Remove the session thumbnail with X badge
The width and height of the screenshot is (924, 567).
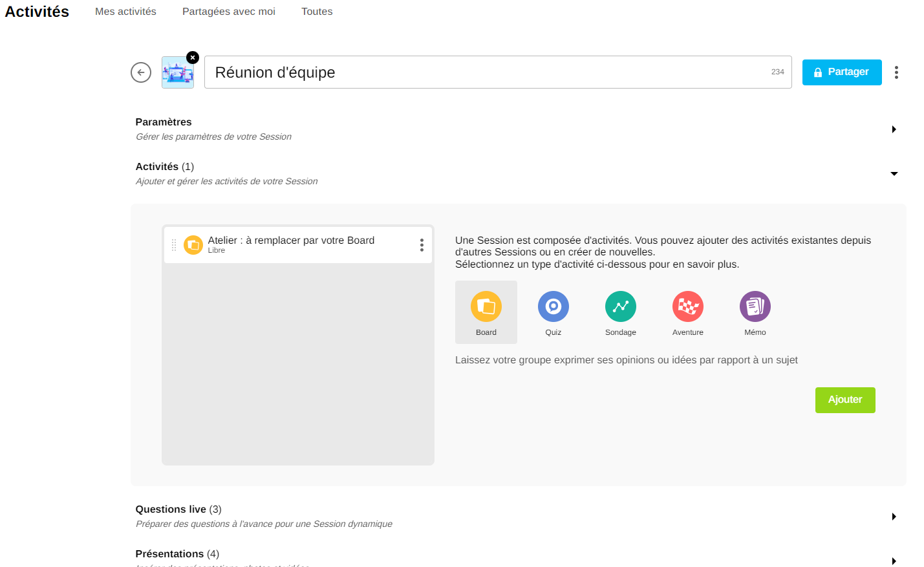click(x=192, y=58)
